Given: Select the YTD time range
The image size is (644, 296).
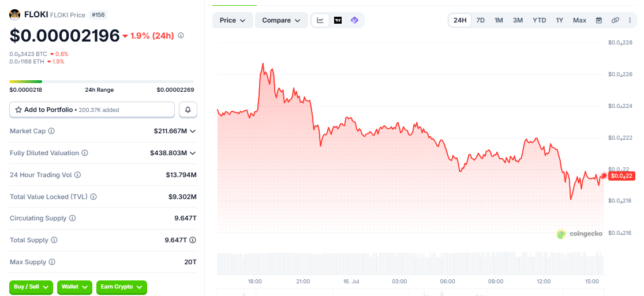Looking at the screenshot, I should [x=540, y=20].
